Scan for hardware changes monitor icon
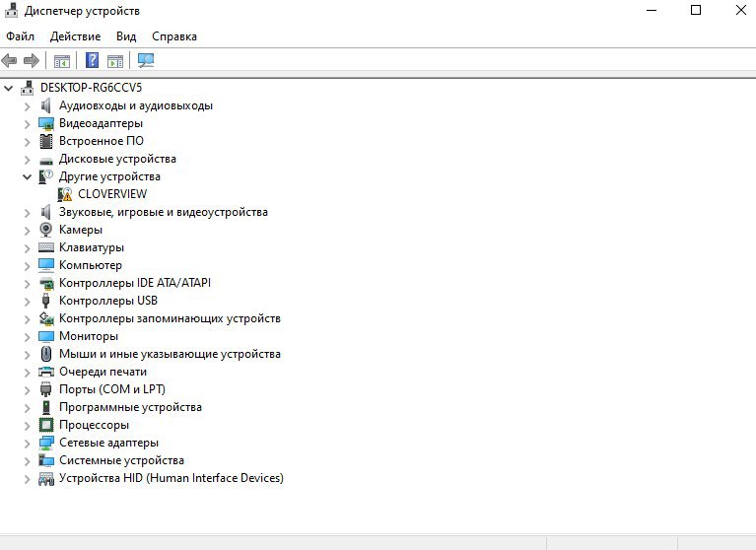This screenshot has height=550, width=756. click(146, 60)
